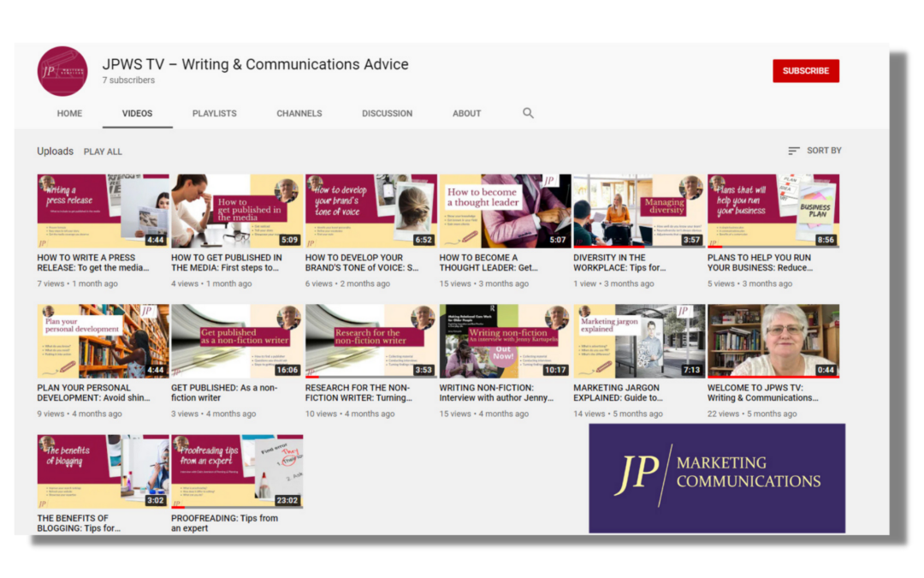
Task: Open the HOW TO BECOME A THOUGHT LEADER thumbnail
Action: point(505,210)
